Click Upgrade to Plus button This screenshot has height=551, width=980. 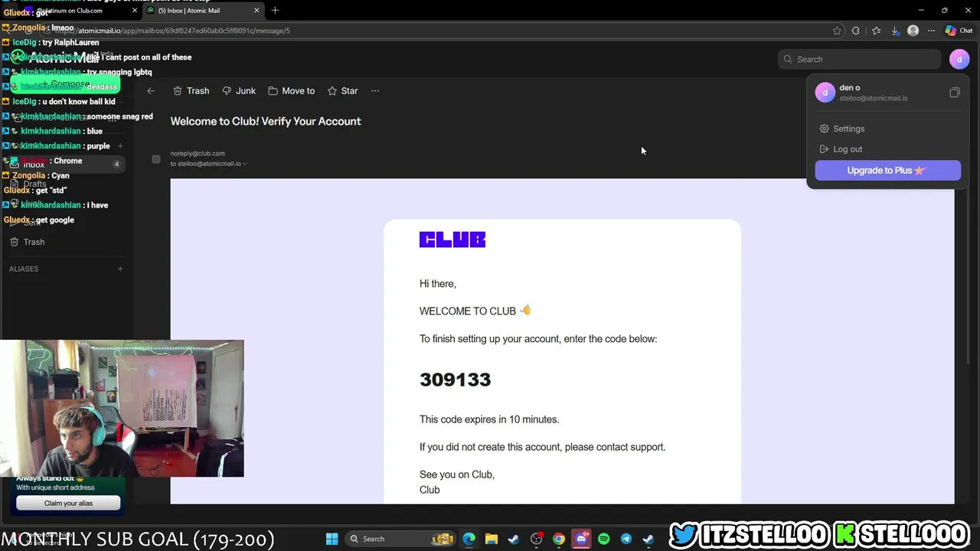887,171
